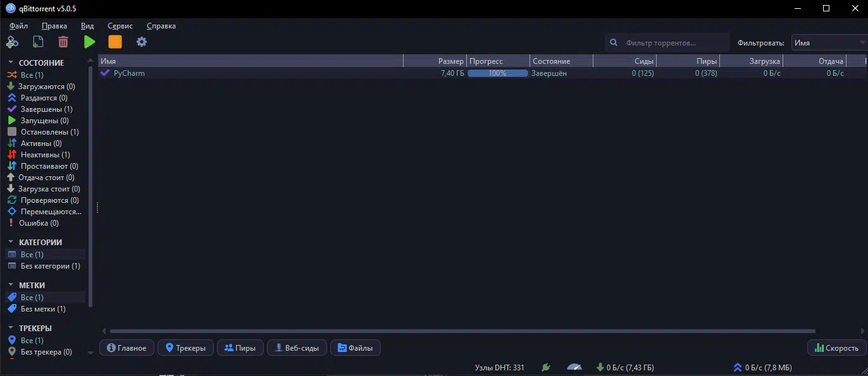The height and width of the screenshot is (376, 868).
Task: Select Все (1) status filter
Action: 31,75
